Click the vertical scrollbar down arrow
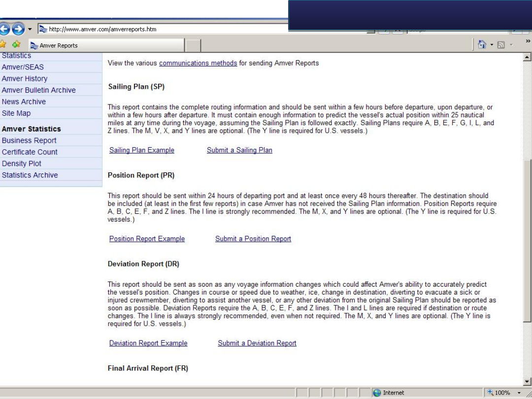Image resolution: width=532 pixels, height=399 pixels. 527,382
